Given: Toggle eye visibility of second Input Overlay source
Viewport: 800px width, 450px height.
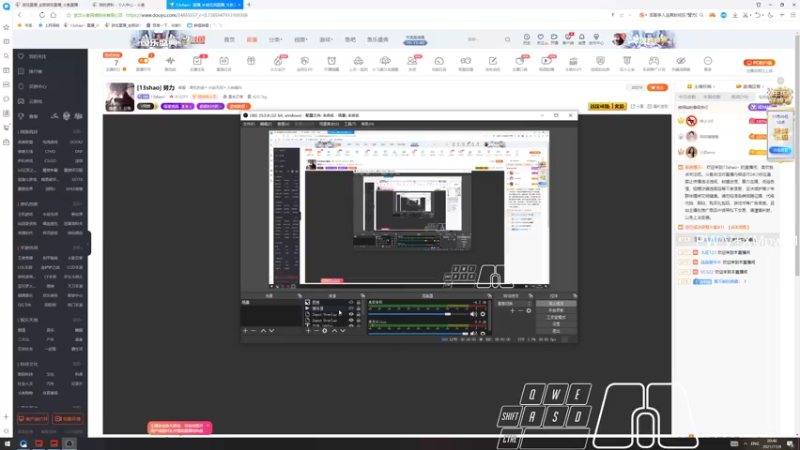Looking at the screenshot, I should (351, 320).
